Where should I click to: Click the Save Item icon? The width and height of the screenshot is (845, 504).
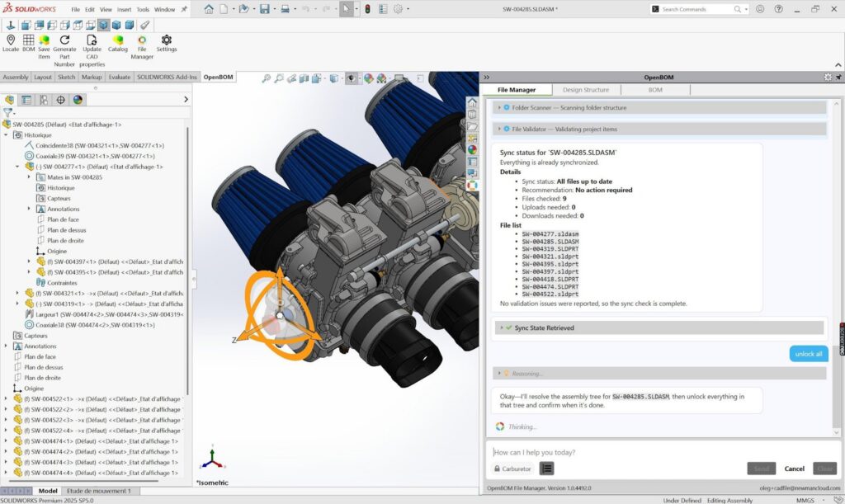(44, 40)
